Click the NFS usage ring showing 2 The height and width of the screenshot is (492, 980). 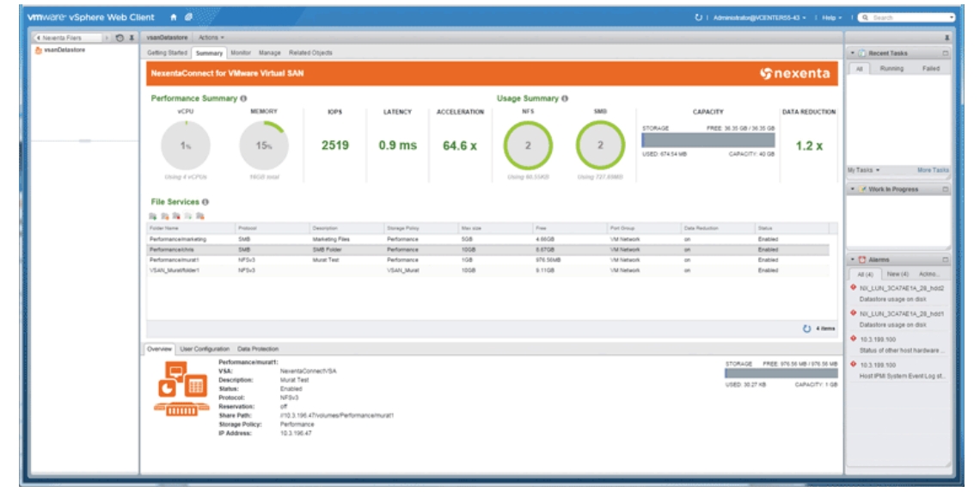point(528,145)
